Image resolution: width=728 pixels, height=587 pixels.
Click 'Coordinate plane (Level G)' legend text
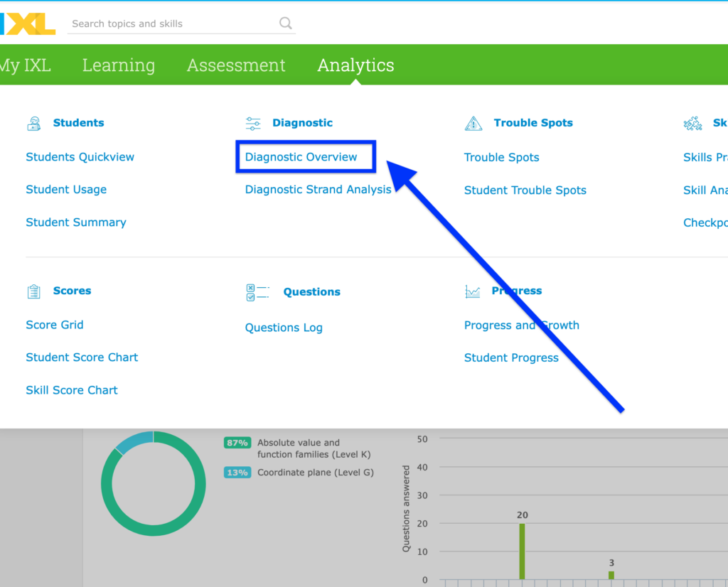(x=316, y=473)
